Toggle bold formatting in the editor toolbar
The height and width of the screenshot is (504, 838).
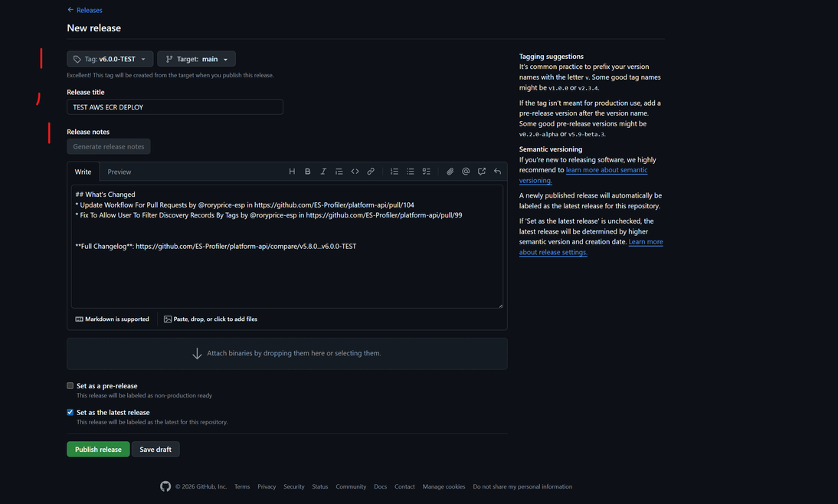tap(308, 172)
